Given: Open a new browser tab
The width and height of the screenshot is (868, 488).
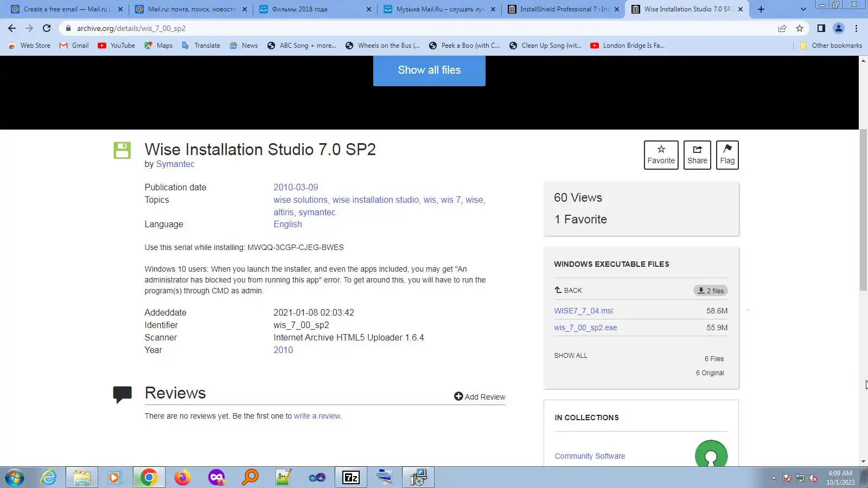Looking at the screenshot, I should click(x=761, y=9).
